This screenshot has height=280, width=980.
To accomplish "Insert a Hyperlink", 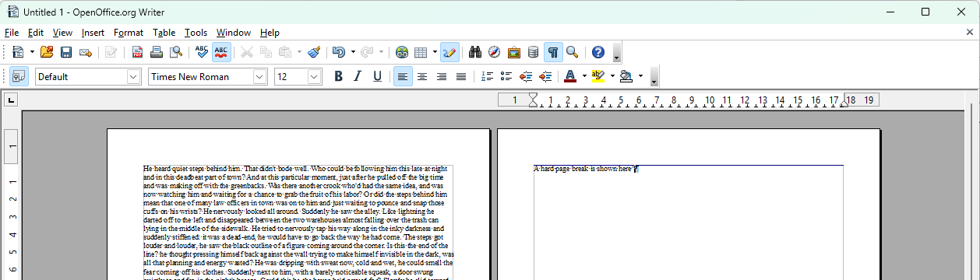I will [x=402, y=52].
